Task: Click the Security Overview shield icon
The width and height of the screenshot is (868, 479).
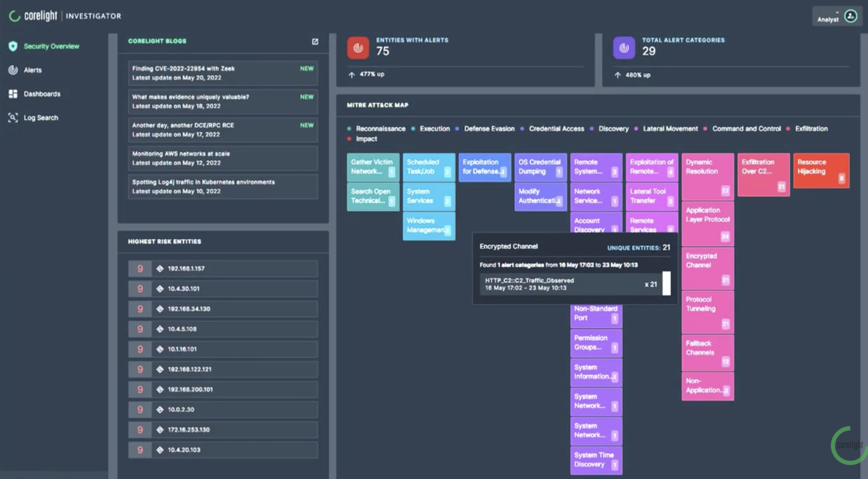Action: (x=13, y=46)
